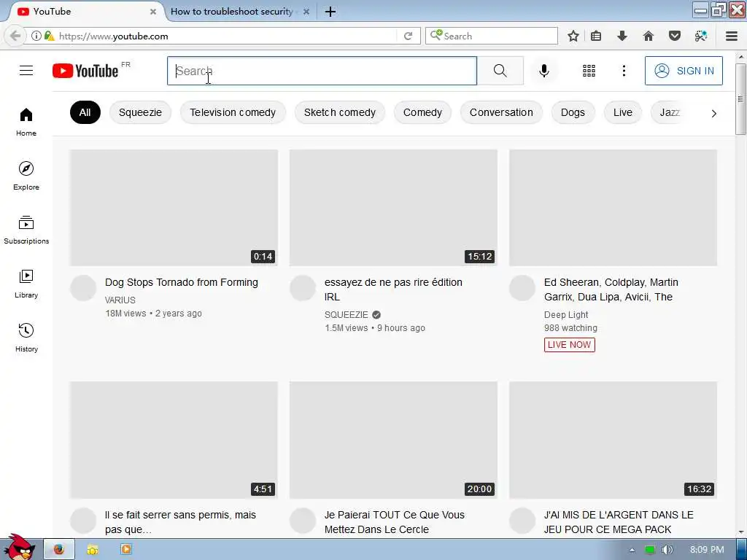
Task: Open the YouTube guide hamburger menu
Action: click(x=26, y=71)
